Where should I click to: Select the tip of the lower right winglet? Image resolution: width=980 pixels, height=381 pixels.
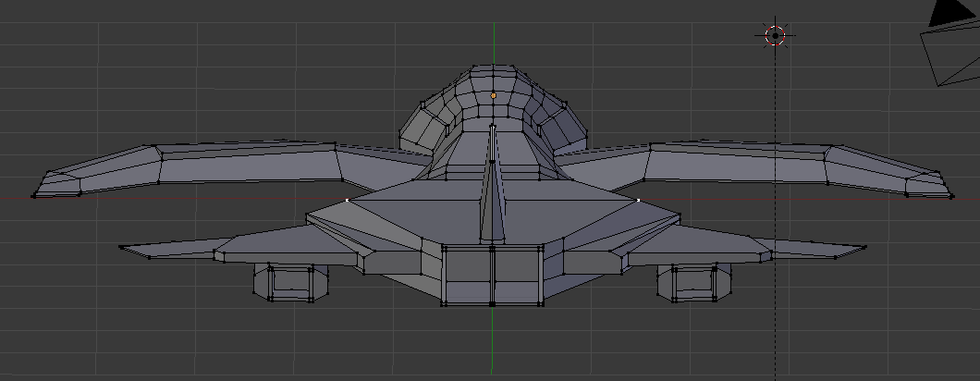(865, 248)
